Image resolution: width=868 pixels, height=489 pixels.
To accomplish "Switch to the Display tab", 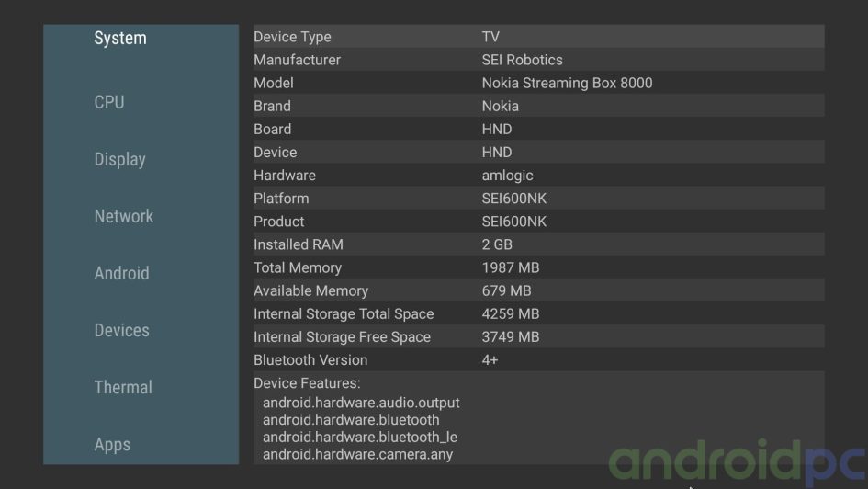I will tap(119, 159).
